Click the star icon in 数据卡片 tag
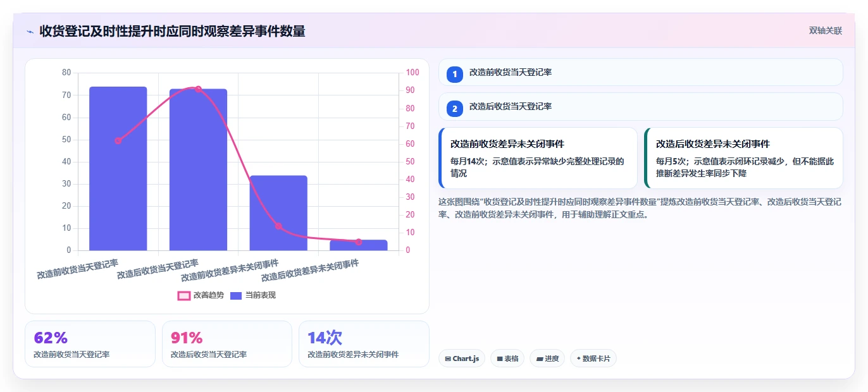The width and height of the screenshot is (868, 392). point(578,358)
